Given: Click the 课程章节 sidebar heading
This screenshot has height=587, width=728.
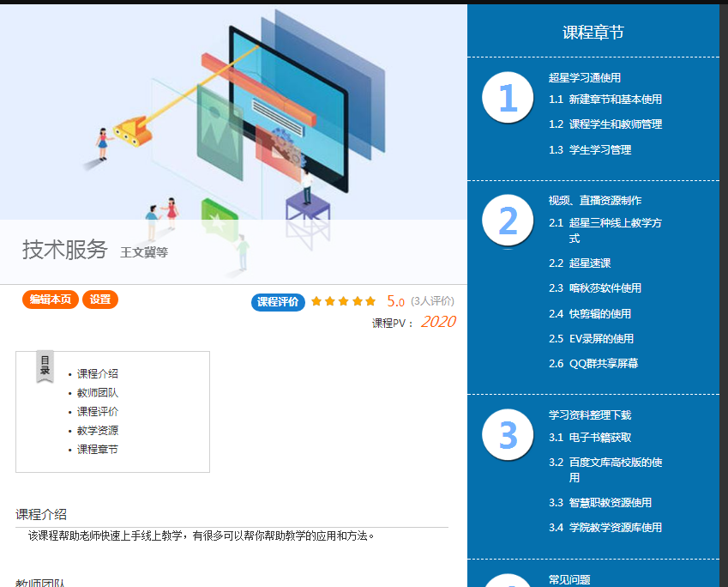Looking at the screenshot, I should [x=593, y=32].
